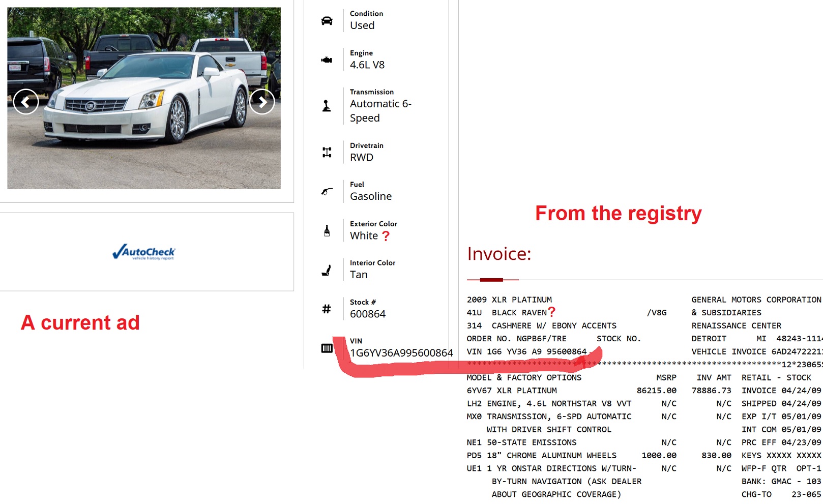
Task: Click the VIN barcode icon
Action: click(x=327, y=348)
